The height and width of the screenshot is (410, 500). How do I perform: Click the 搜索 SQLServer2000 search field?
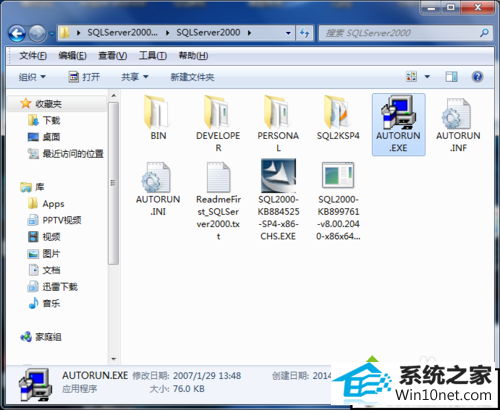tap(401, 33)
